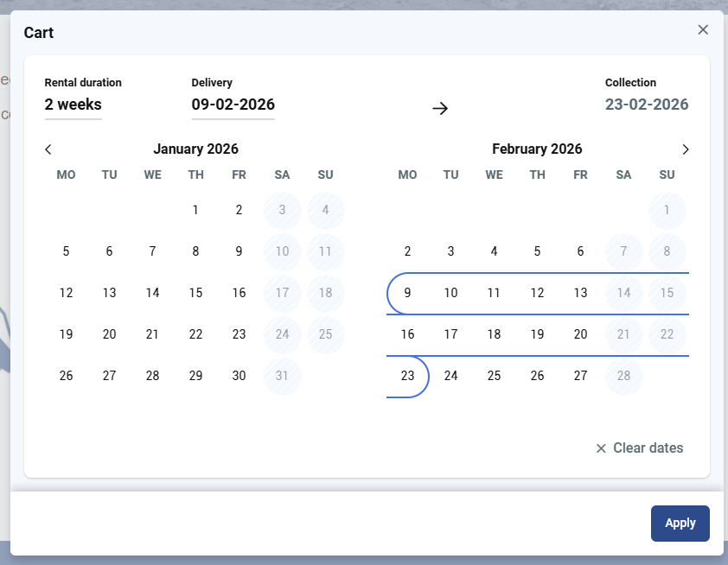Choose February 1 on the calendar
The height and width of the screenshot is (565, 728).
[667, 210]
